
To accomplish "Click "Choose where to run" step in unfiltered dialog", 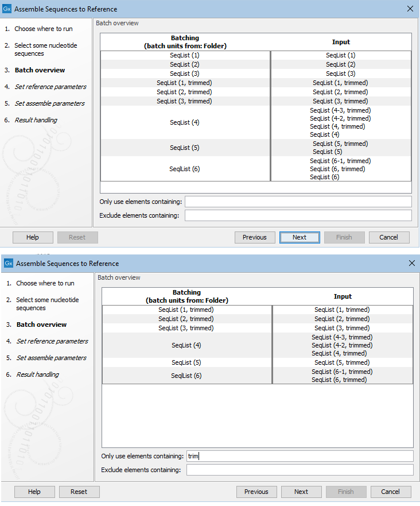I will click(x=44, y=29).
